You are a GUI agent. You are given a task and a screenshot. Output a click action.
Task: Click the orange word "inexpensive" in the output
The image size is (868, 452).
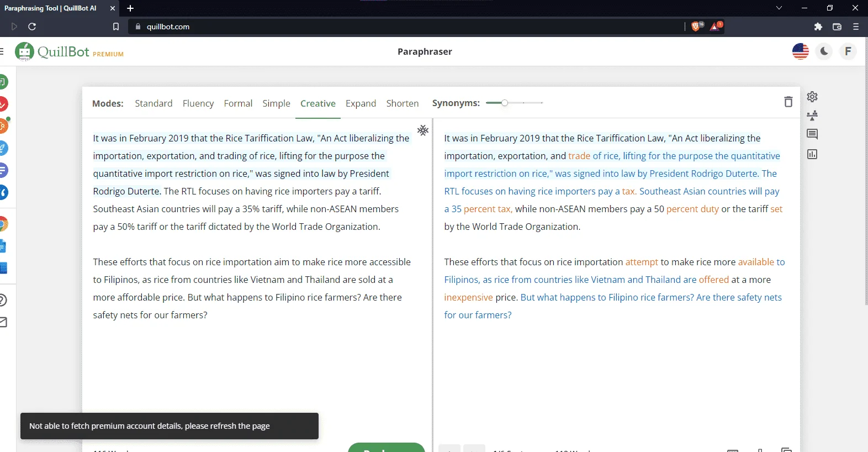468,297
